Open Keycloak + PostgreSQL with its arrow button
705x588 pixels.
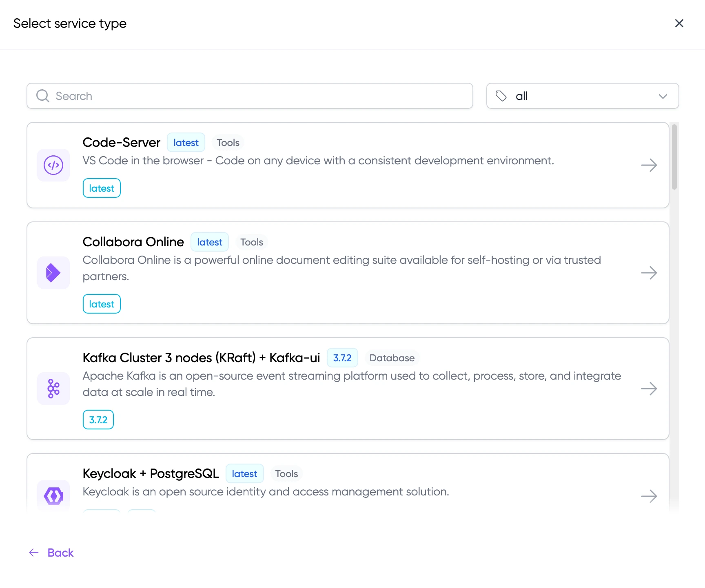[649, 497]
